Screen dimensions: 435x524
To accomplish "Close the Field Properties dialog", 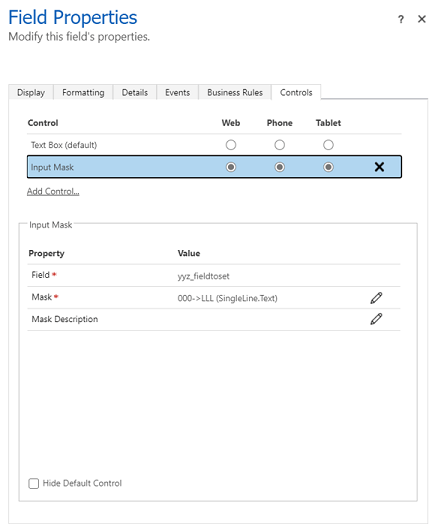I will [x=422, y=19].
